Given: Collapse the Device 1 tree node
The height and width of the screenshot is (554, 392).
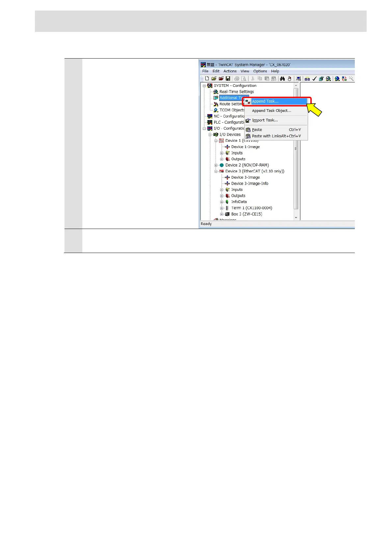Looking at the screenshot, I should tap(216, 141).
